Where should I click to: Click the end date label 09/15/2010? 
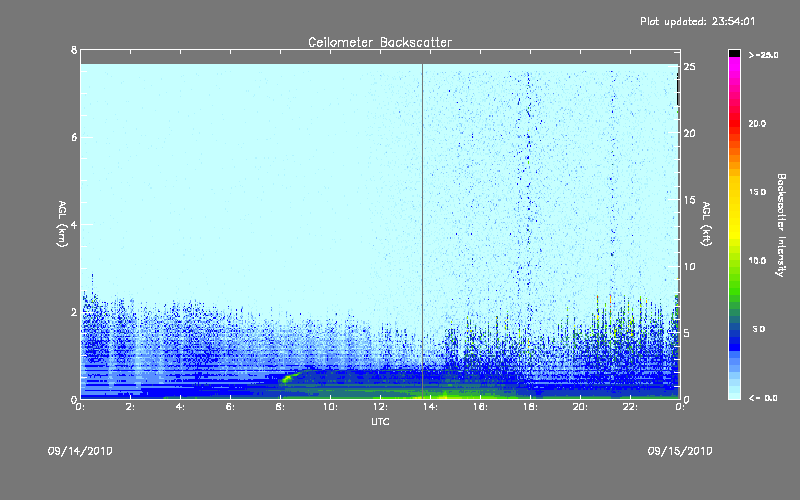point(680,451)
